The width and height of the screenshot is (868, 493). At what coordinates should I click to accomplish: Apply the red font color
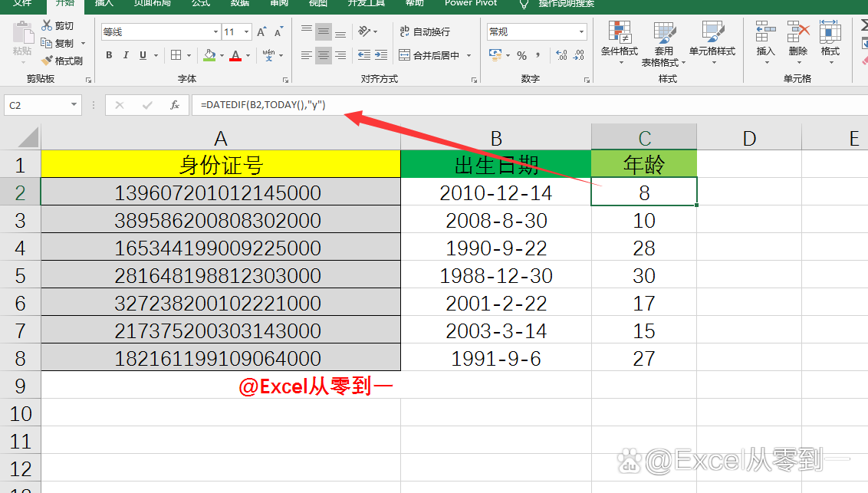[x=235, y=55]
